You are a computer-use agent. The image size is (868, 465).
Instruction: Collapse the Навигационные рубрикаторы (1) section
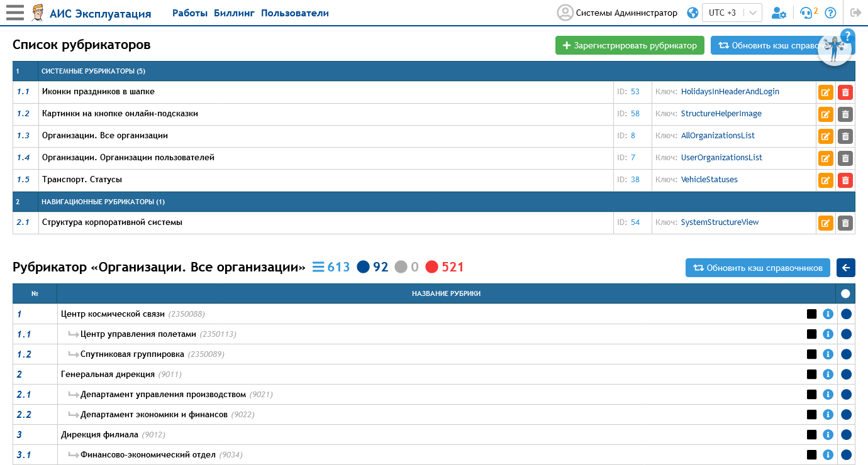point(434,202)
